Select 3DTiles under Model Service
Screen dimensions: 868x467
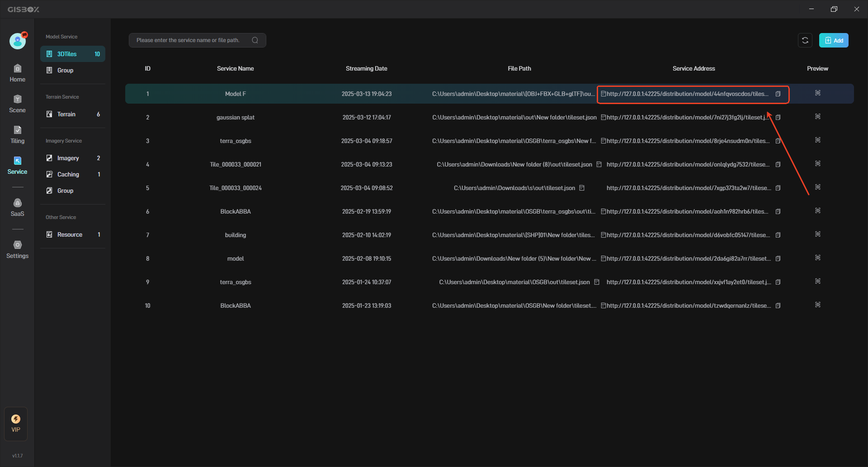(73, 54)
